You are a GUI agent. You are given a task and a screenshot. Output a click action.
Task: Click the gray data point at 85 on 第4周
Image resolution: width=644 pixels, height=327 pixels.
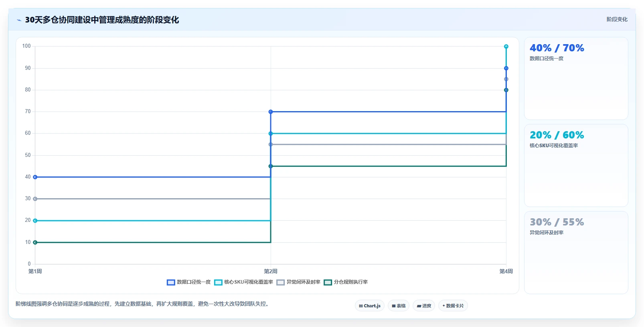point(506,79)
